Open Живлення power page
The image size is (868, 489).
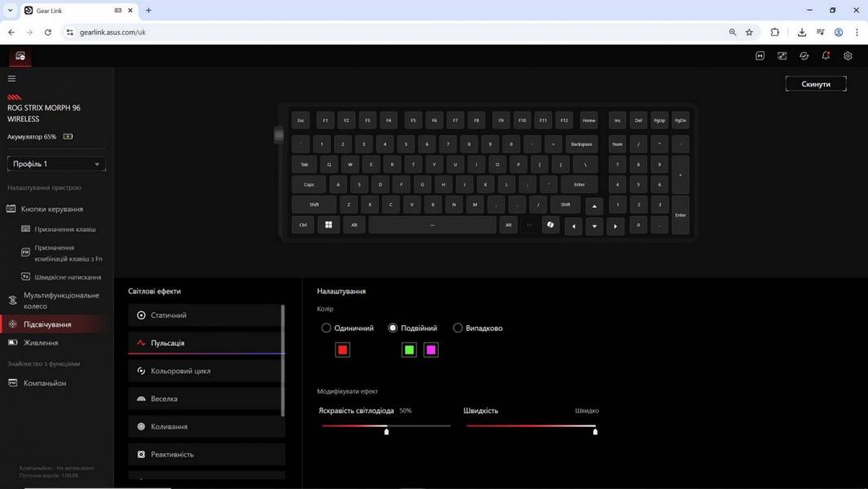point(41,343)
